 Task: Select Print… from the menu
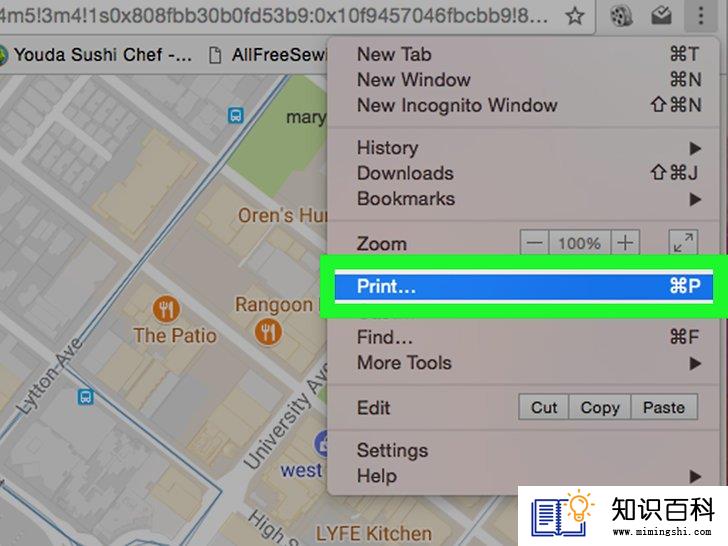click(523, 286)
